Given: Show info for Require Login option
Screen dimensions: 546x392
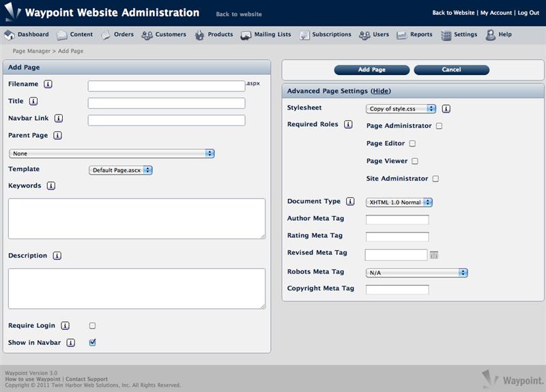Looking at the screenshot, I should 65,326.
